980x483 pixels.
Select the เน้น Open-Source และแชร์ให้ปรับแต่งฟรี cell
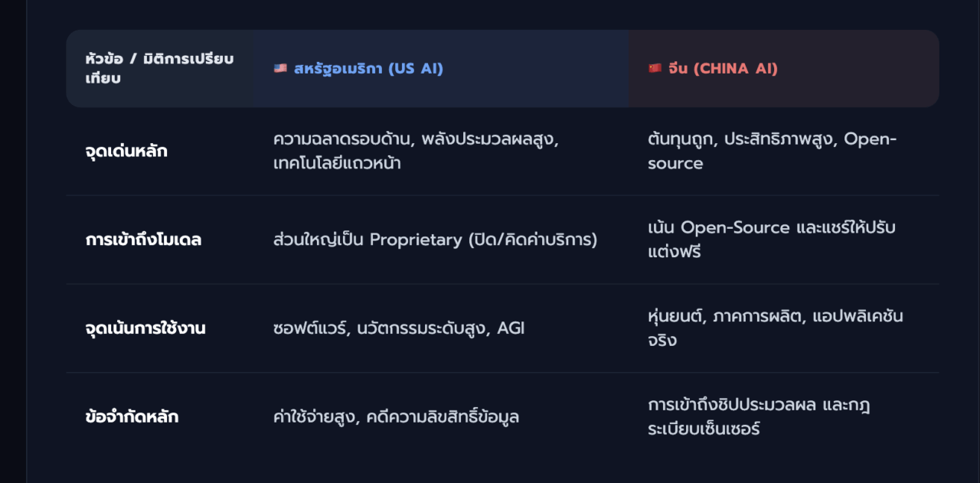(x=772, y=240)
